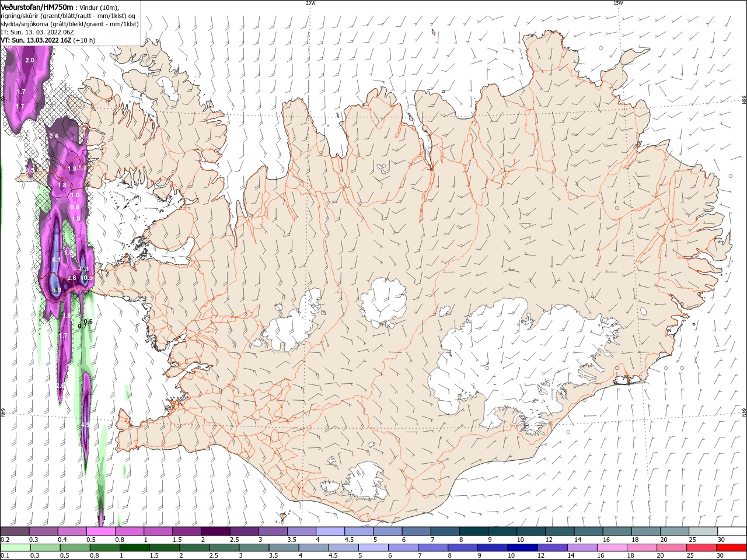This screenshot has height=560, width=747.
Task: Click the '0.1' label under the green legend
Action: [x=5, y=556]
